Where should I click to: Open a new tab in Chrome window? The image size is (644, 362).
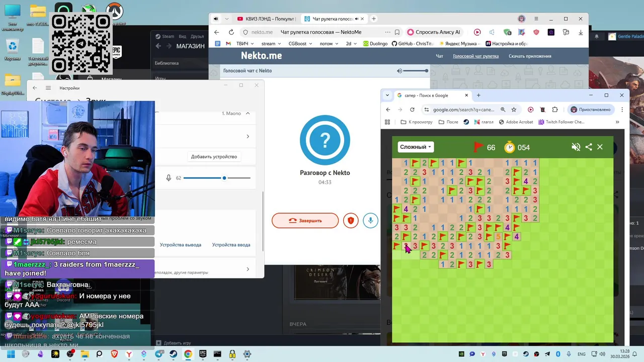tap(478, 95)
